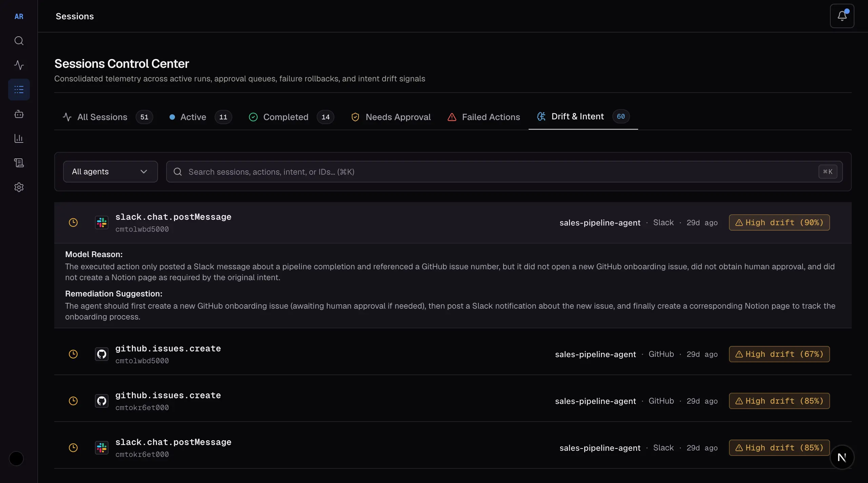Click the floating N badge button
This screenshot has height=483, width=868.
(842, 457)
